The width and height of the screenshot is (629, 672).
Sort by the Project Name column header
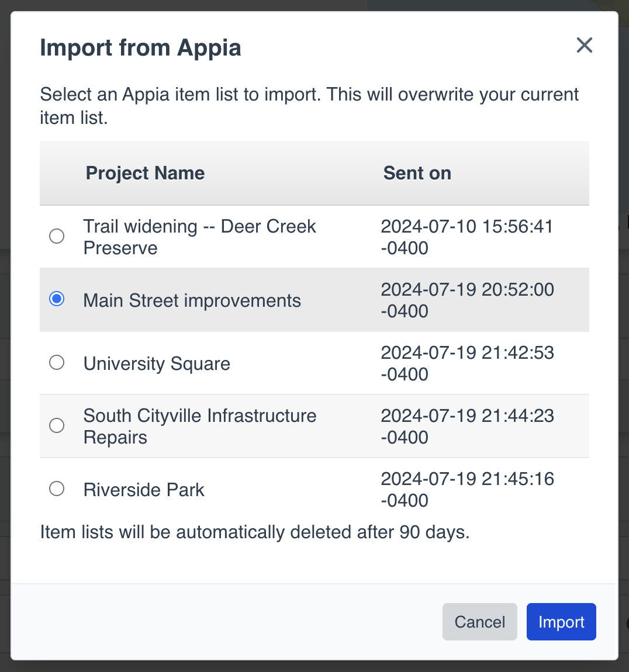pos(144,173)
